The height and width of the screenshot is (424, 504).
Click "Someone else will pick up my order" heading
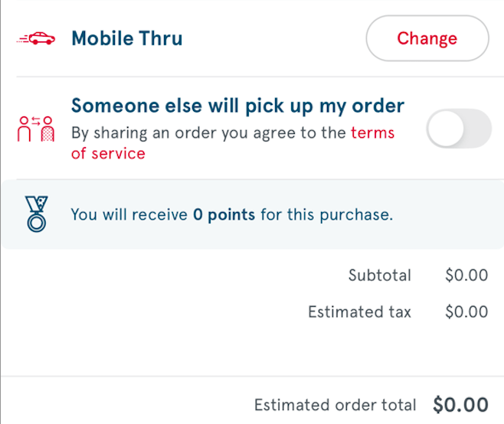pyautogui.click(x=237, y=105)
